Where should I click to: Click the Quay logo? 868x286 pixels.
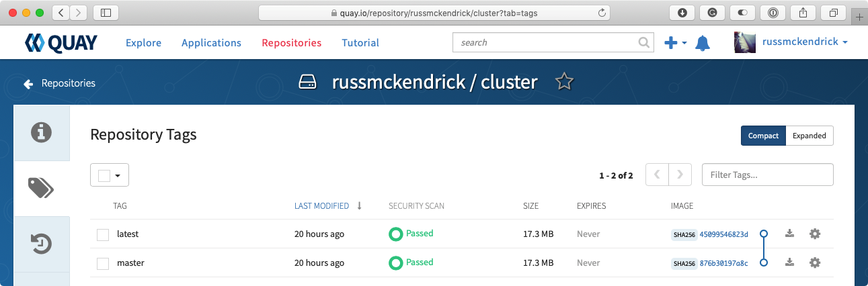pyautogui.click(x=61, y=43)
